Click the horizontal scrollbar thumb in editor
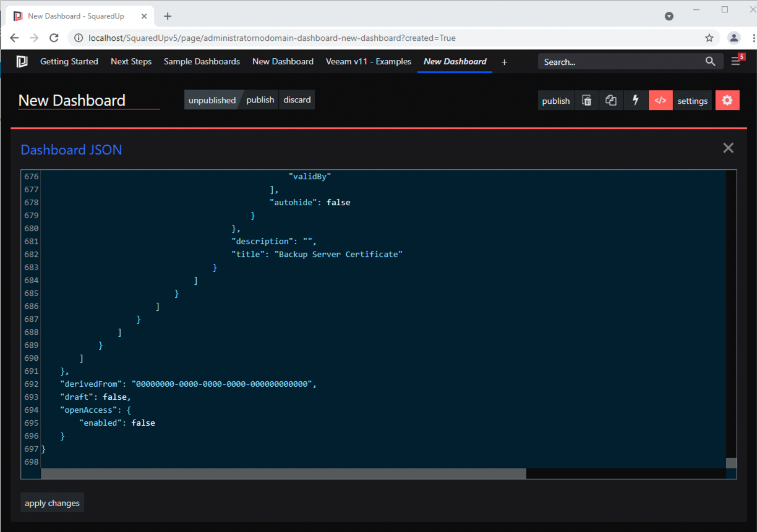Screen dimensions: 757x532 (283, 473)
